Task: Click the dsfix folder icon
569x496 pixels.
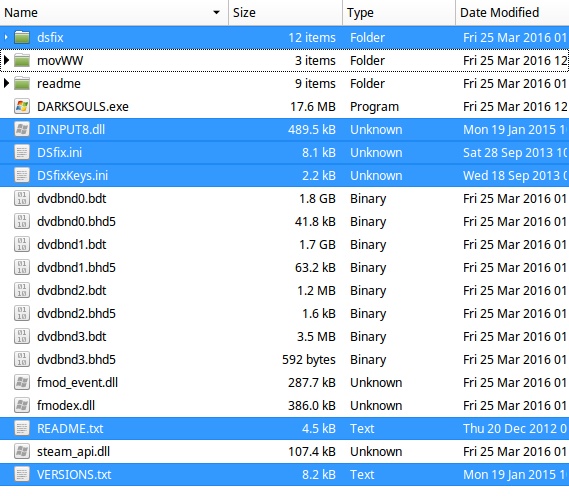Action: click(x=22, y=37)
